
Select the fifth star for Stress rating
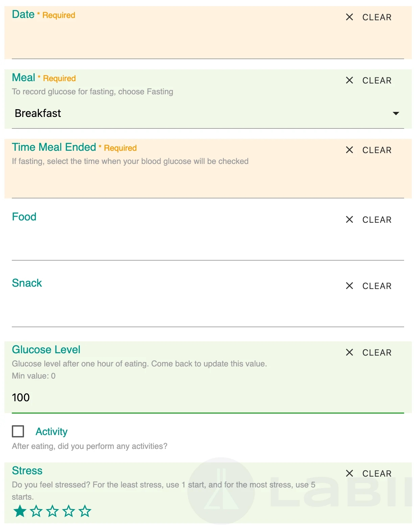coord(85,511)
